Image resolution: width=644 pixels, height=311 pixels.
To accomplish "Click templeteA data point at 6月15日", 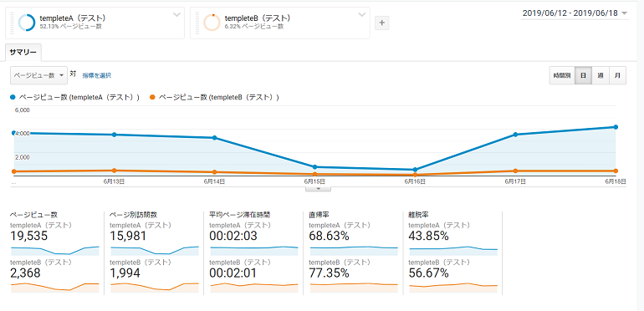I will coord(315,167).
